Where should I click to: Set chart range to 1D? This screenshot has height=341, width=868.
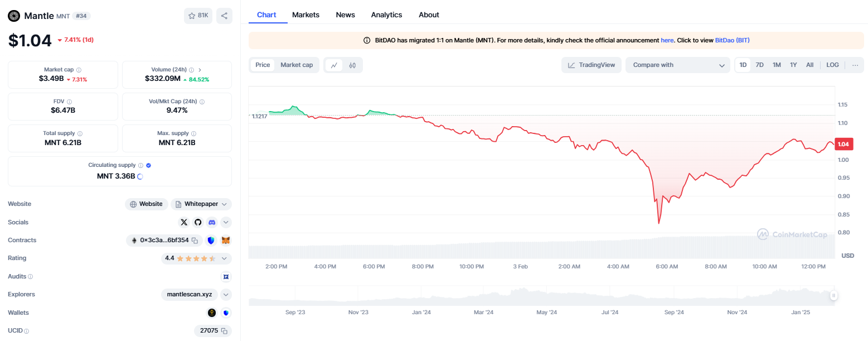(743, 65)
